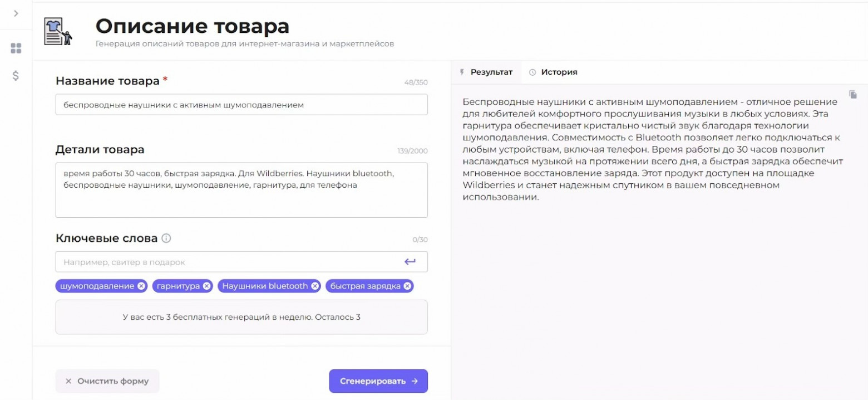The width and height of the screenshot is (868, 400).
Task: Remove the гарнитура keyword tag
Action: pos(206,286)
